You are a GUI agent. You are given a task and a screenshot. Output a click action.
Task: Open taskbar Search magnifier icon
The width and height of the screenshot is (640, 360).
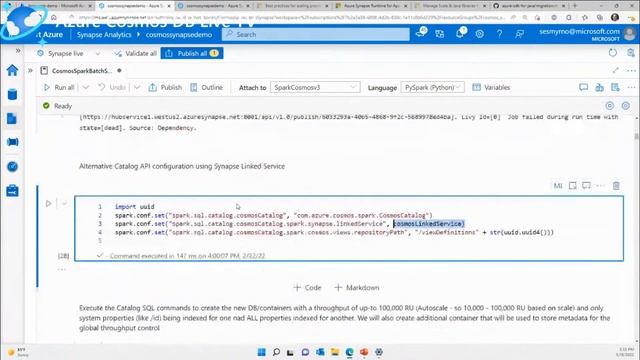[x=276, y=352]
